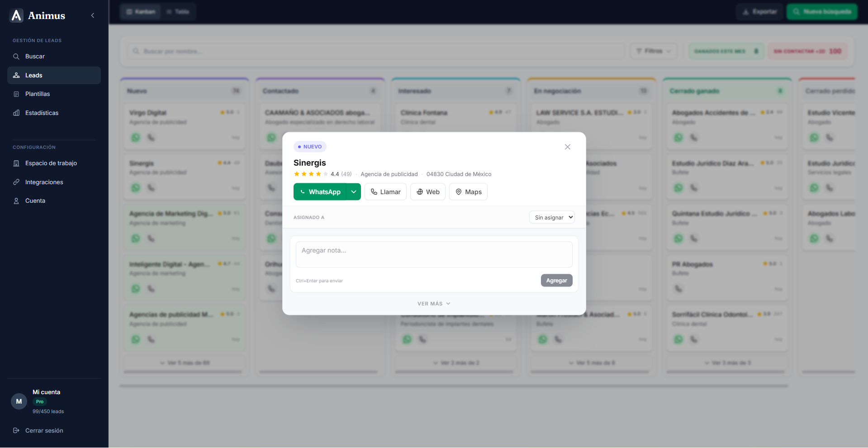The image size is (868, 448).
Task: Click the Ganados este mes badge
Action: click(x=726, y=51)
